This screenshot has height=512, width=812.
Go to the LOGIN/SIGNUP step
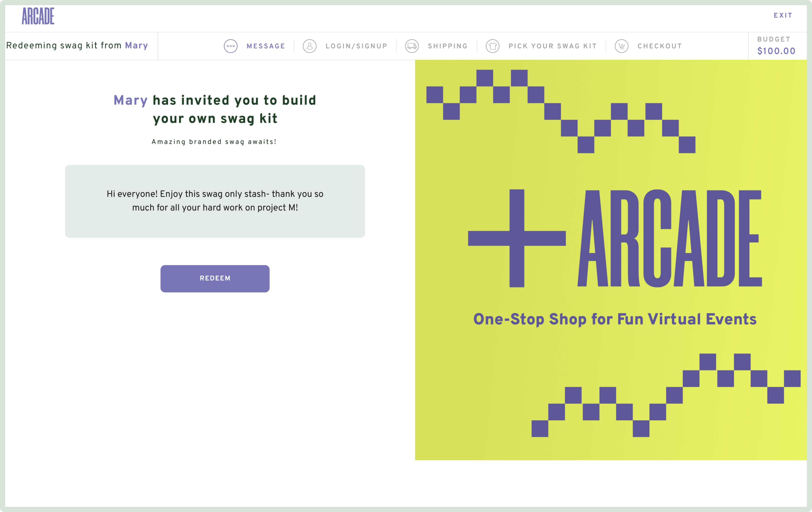tap(356, 46)
